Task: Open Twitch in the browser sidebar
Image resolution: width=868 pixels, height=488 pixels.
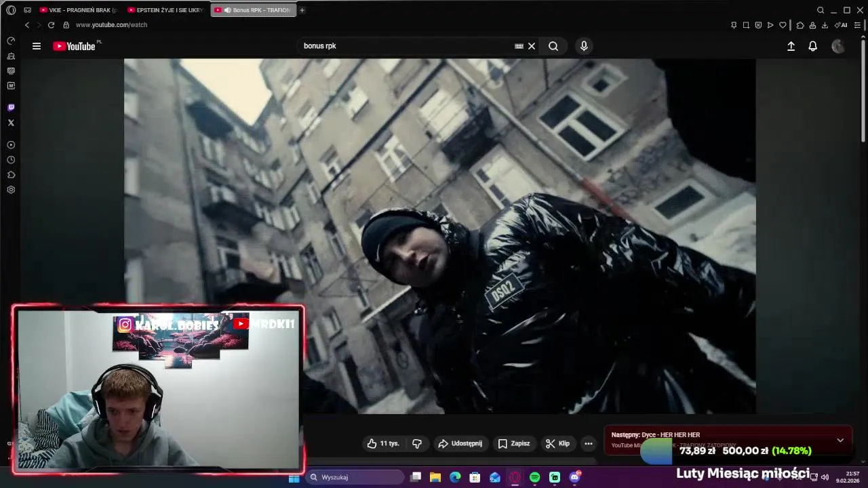Action: (11, 108)
